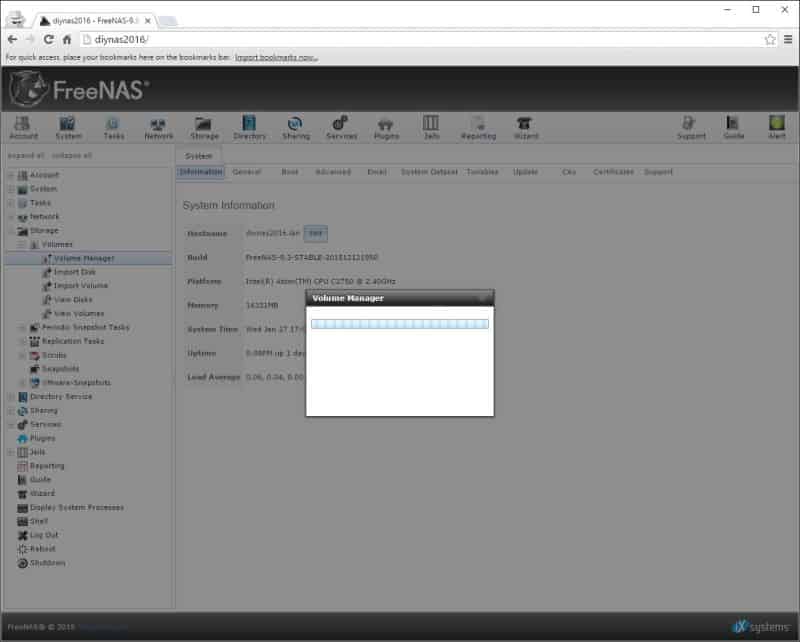Expand the Directory Service tree node

[x=10, y=397]
